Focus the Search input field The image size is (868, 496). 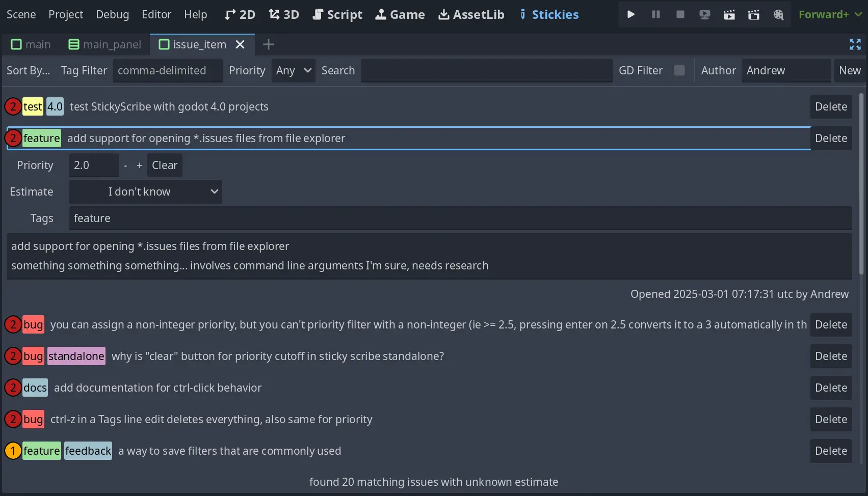click(487, 70)
